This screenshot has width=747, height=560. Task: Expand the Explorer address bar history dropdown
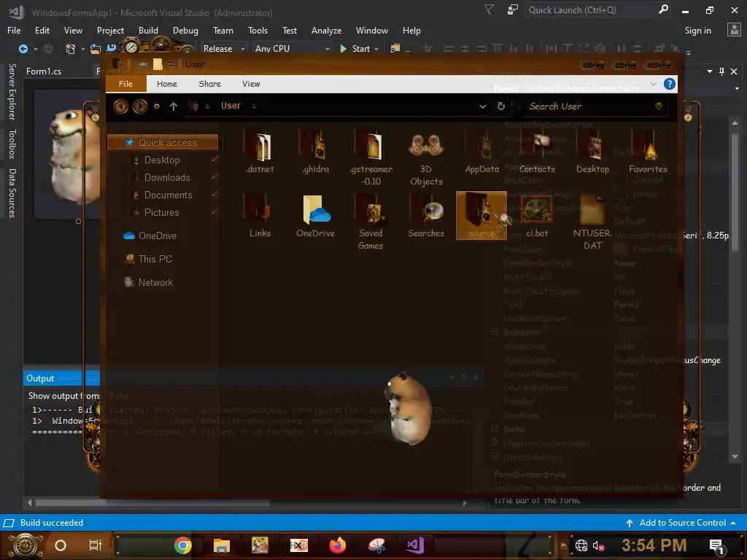tap(483, 106)
